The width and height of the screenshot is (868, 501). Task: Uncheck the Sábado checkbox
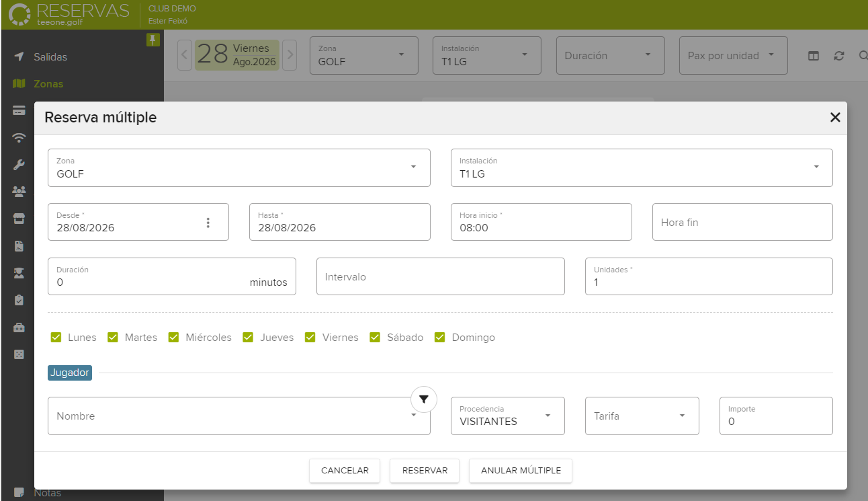pyautogui.click(x=375, y=338)
